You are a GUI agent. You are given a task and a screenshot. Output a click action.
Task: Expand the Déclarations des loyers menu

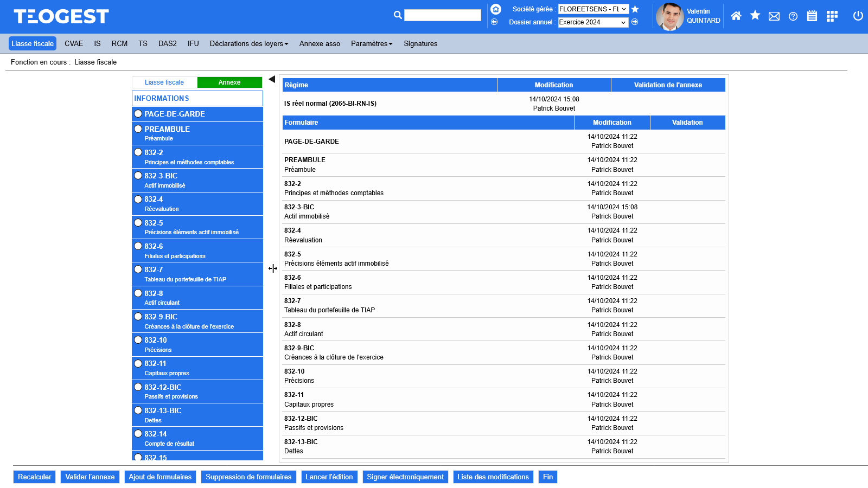point(249,44)
